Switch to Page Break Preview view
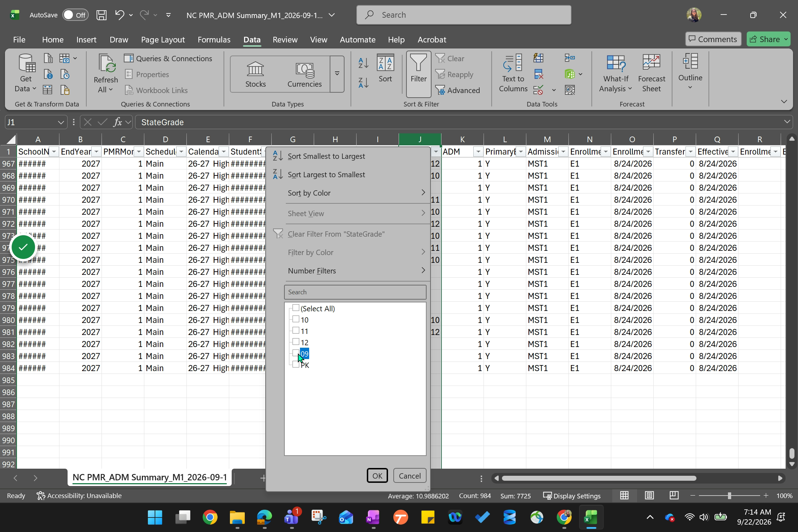The height and width of the screenshot is (532, 798). [674, 496]
